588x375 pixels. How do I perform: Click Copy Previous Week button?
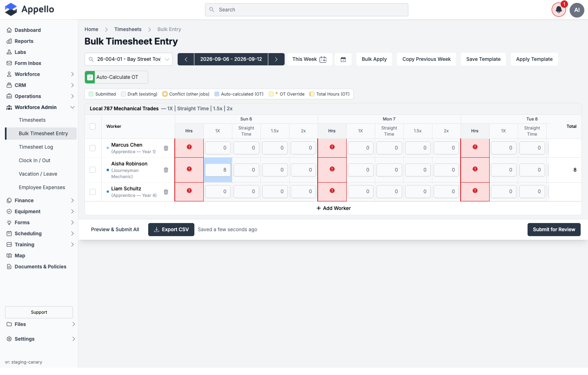pyautogui.click(x=427, y=59)
